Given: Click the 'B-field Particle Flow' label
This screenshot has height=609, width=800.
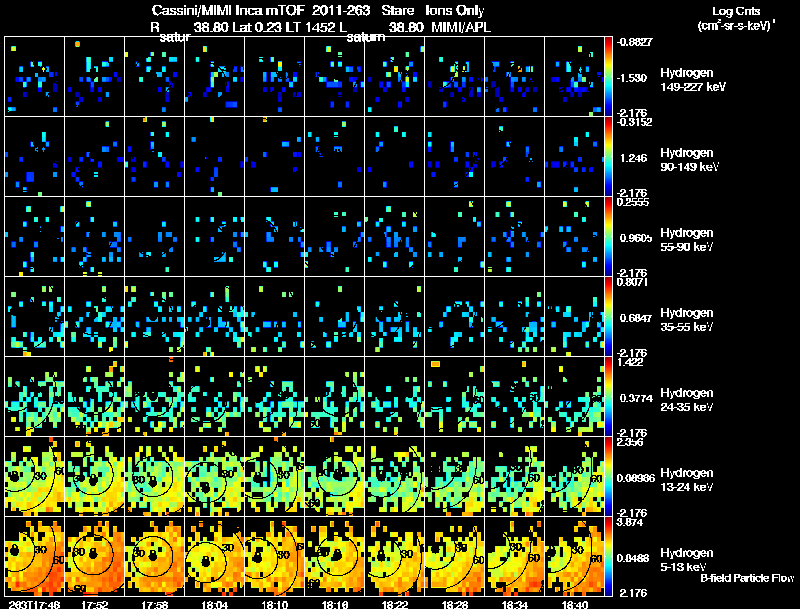Looking at the screenshot, I should tap(747, 578).
